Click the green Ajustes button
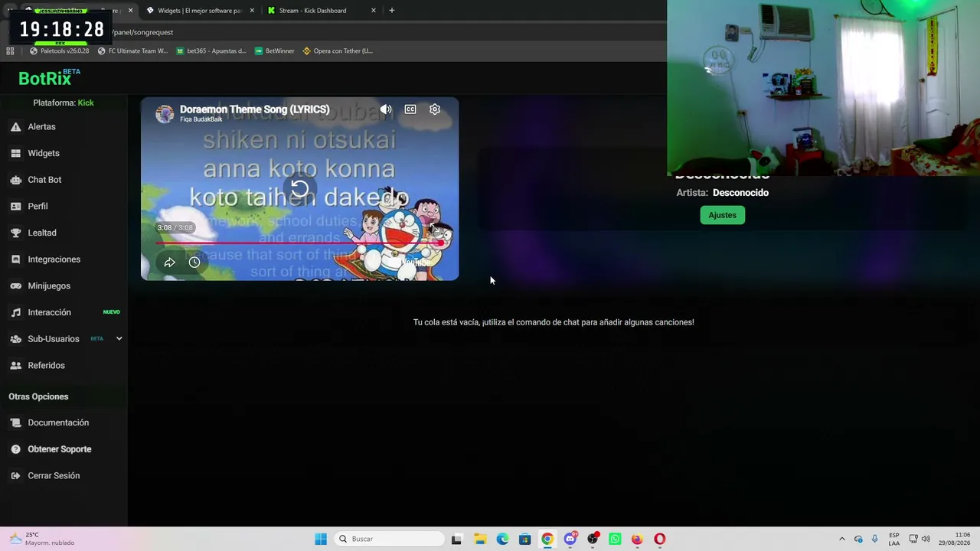The image size is (980, 551). coord(722,215)
